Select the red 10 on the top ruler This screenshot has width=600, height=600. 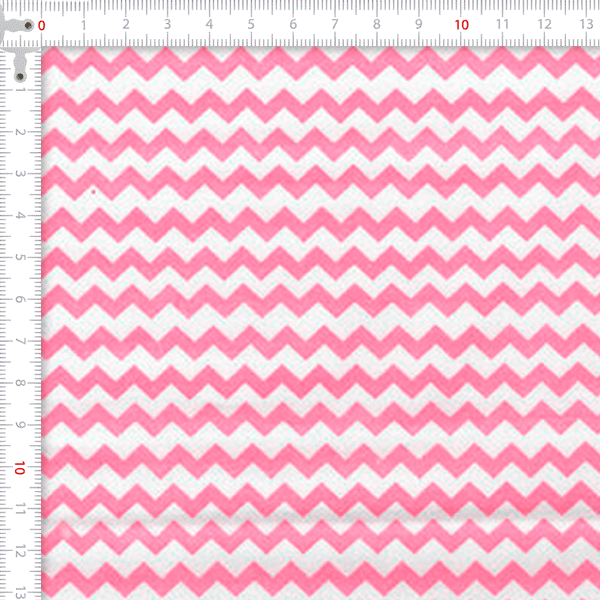461,23
